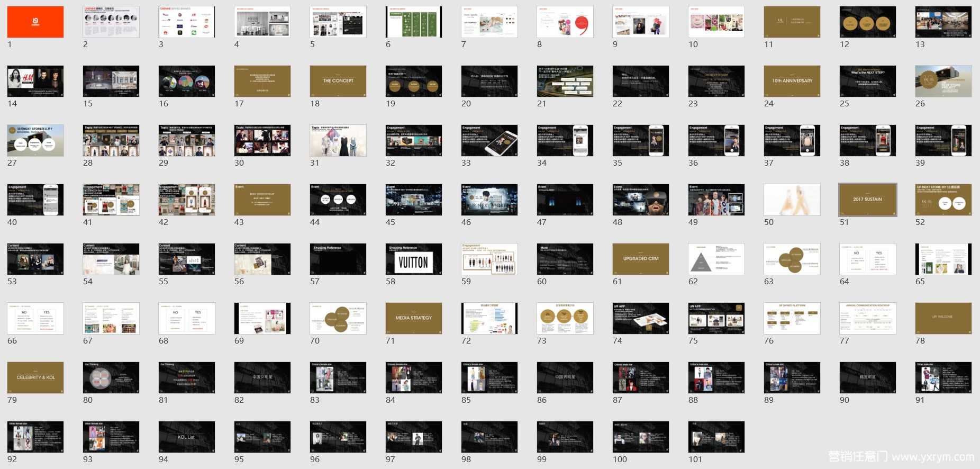The height and width of the screenshot is (469, 980).
Task: Select Content slide 53
Action: point(35,259)
